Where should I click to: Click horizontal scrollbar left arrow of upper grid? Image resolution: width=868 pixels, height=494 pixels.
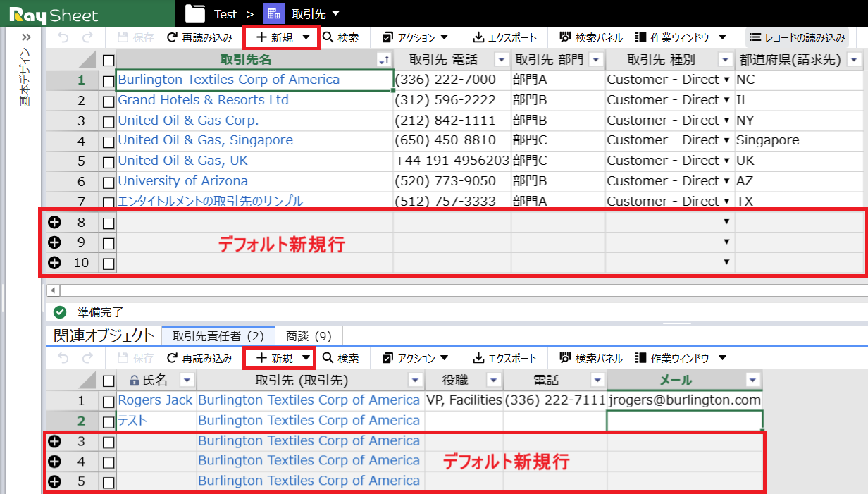(x=53, y=290)
